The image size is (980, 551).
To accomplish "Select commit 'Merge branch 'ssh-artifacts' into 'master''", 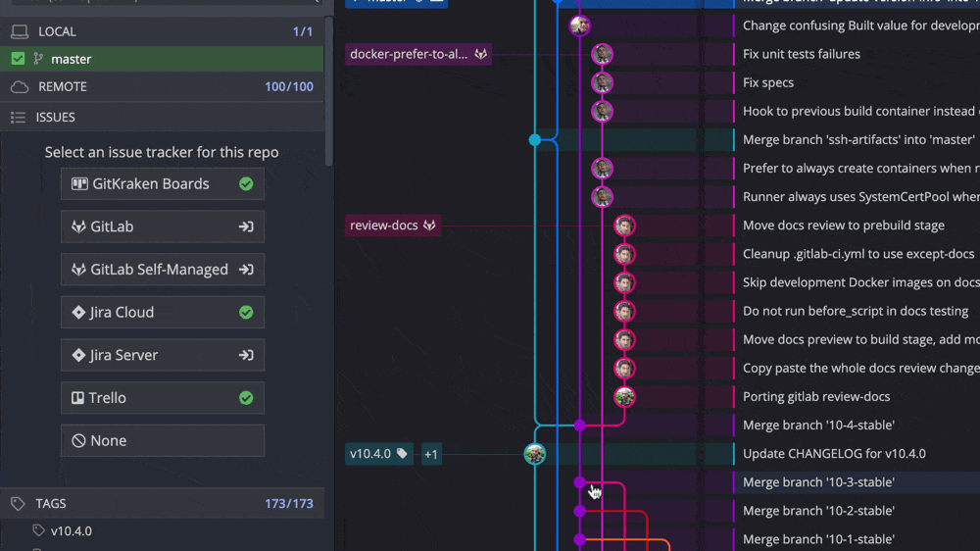I will click(x=858, y=139).
